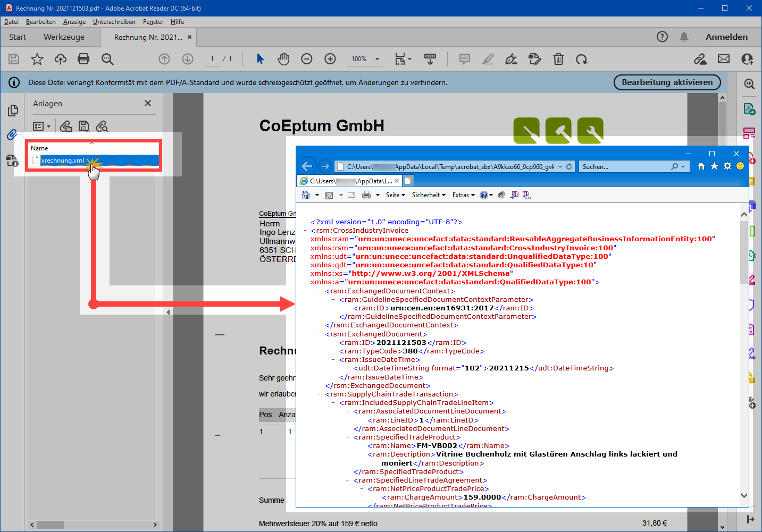Open the Acrobat help question mark icon

tap(662, 37)
